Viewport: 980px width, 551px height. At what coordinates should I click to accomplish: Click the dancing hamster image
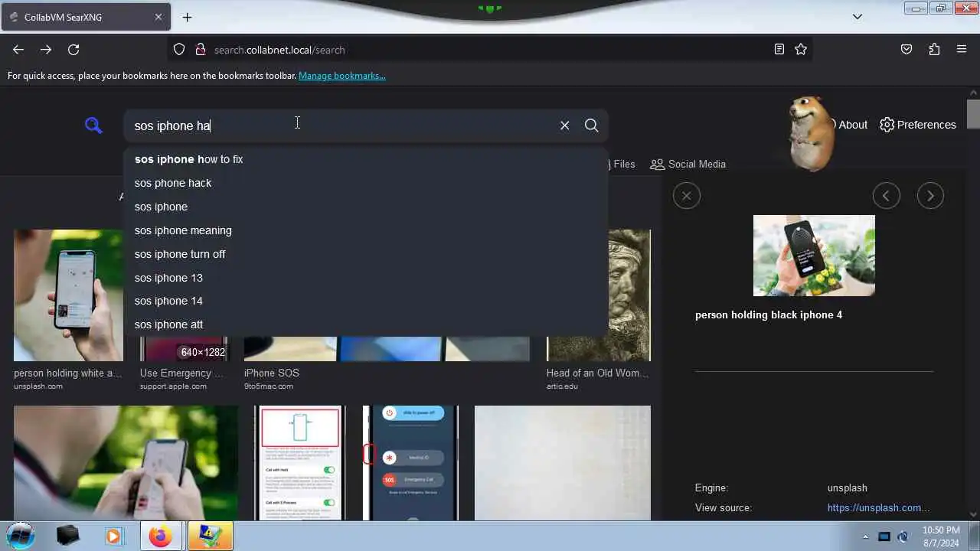(812, 134)
